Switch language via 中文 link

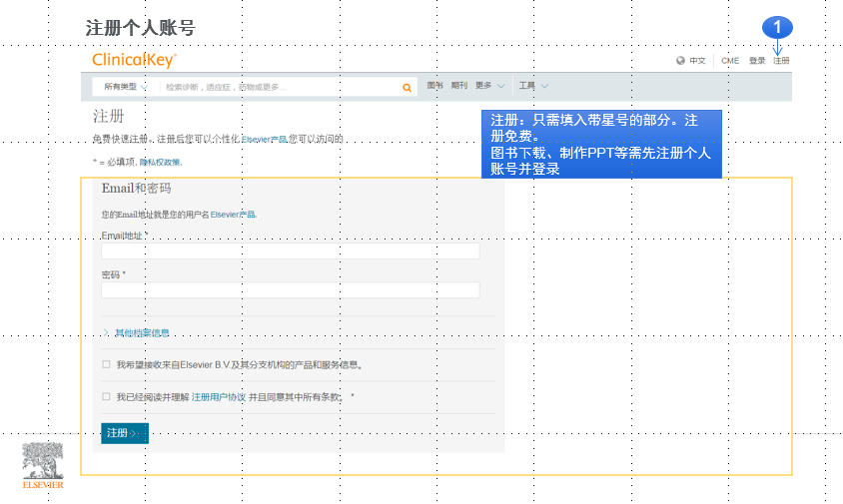pos(697,61)
